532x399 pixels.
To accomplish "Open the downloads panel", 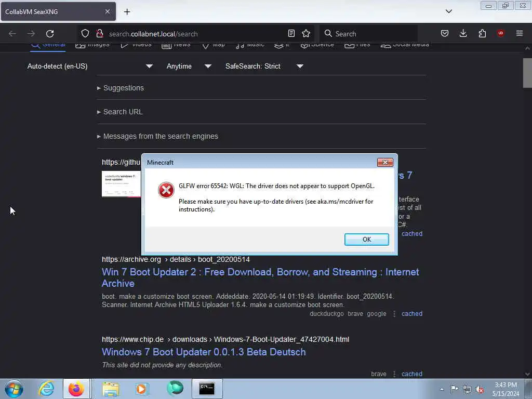I will [x=463, y=33].
